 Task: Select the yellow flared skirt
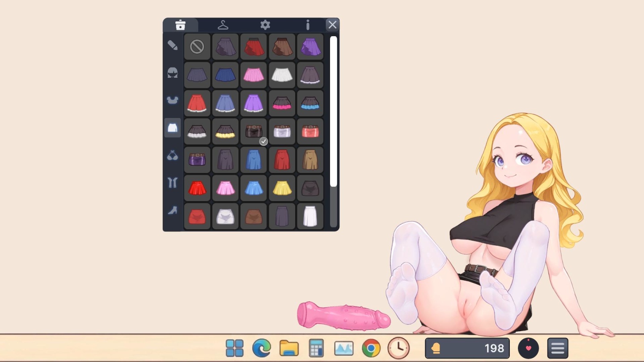tap(282, 188)
